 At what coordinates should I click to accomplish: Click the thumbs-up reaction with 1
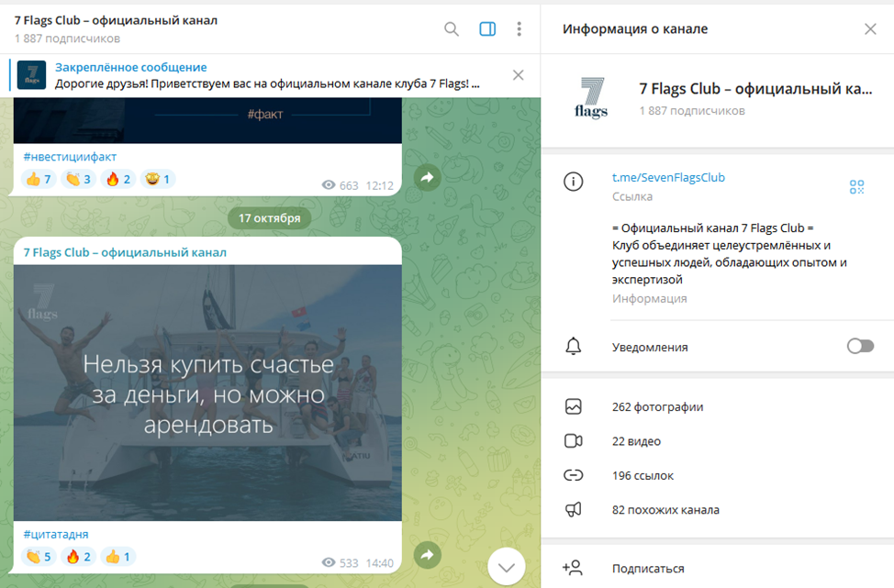[x=118, y=557]
